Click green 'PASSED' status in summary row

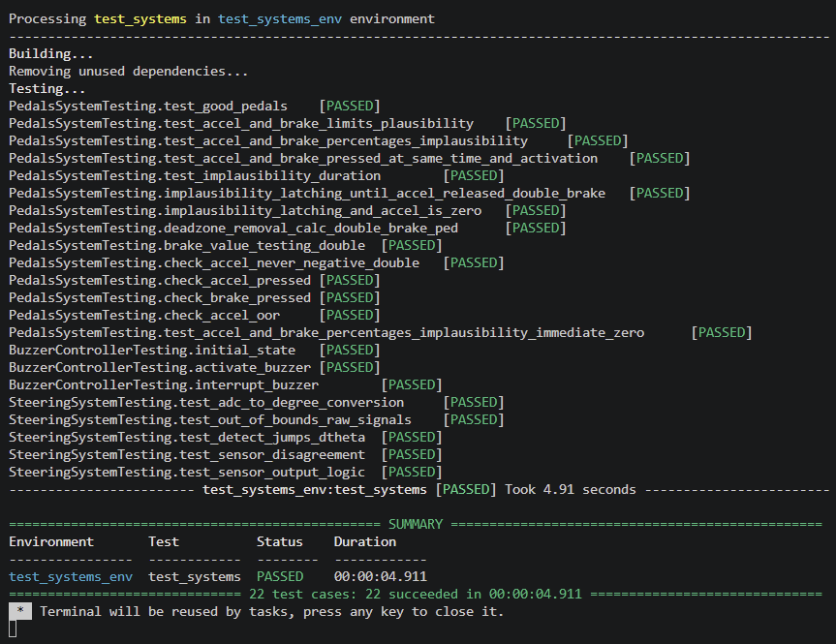coord(280,577)
